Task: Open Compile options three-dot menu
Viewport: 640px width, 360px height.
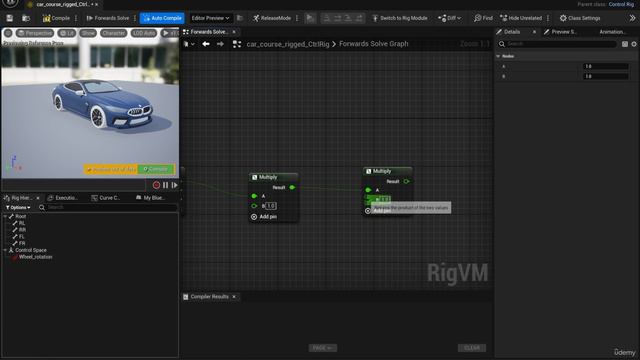Action: tap(76, 18)
